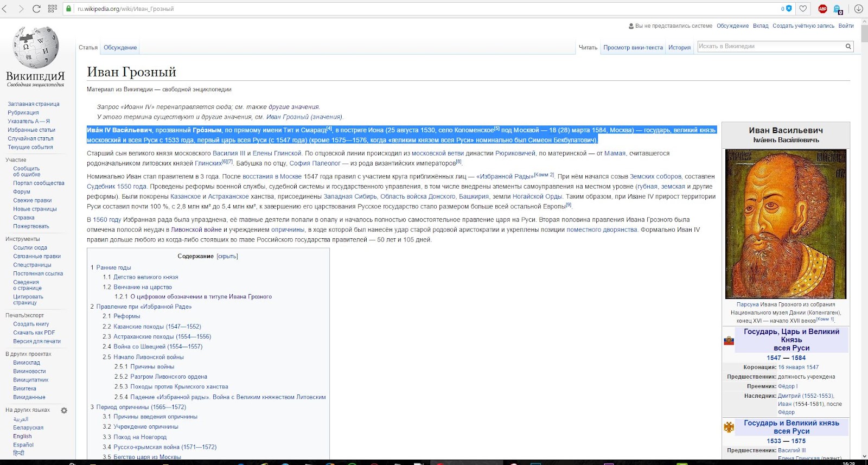Open 'Елены Глинской' article link

point(277,154)
